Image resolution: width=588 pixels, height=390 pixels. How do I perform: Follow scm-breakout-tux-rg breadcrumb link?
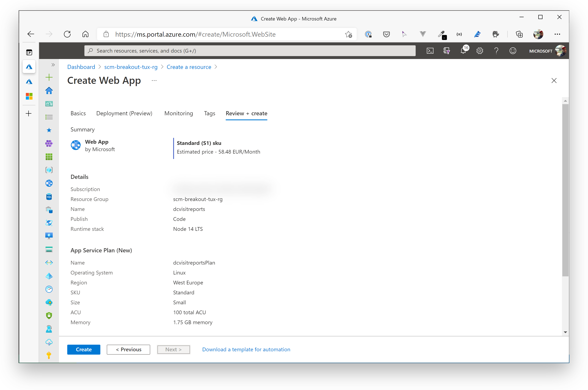click(131, 67)
